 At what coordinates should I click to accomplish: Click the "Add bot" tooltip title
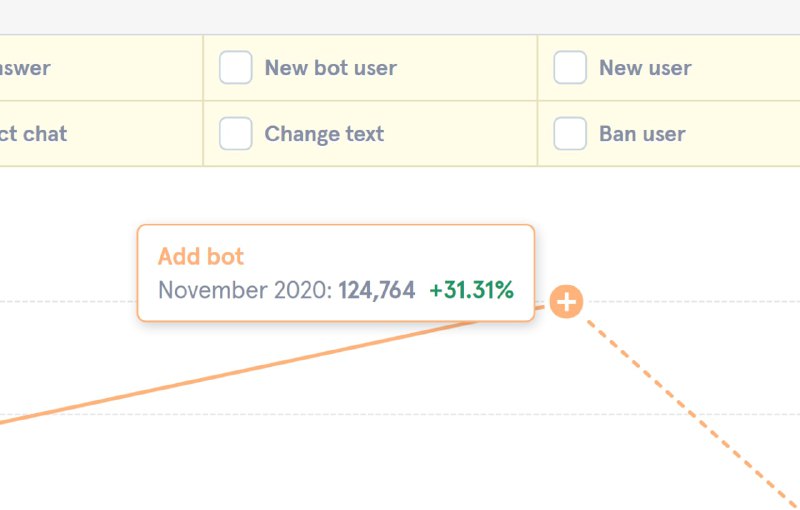click(201, 256)
